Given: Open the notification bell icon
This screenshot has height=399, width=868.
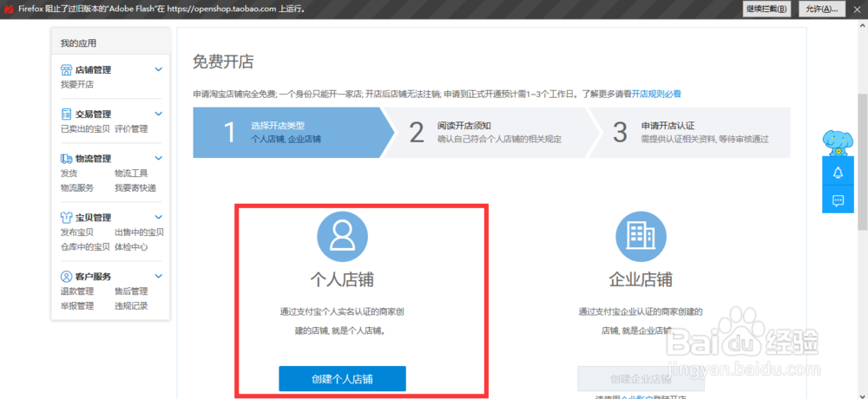Looking at the screenshot, I should pyautogui.click(x=838, y=172).
